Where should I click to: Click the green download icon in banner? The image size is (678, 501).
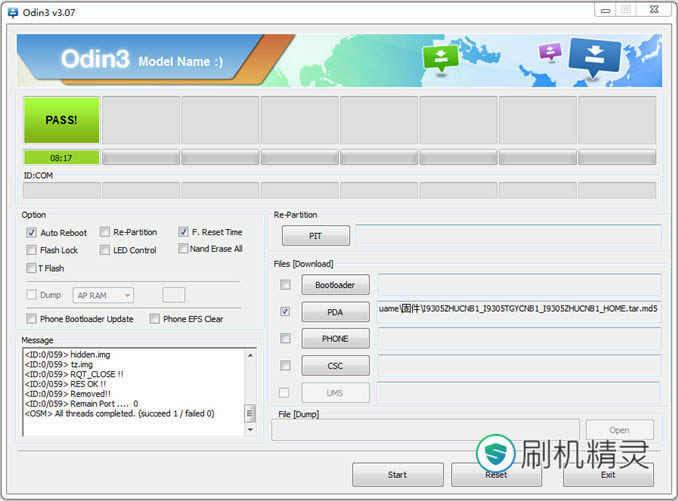tap(440, 58)
